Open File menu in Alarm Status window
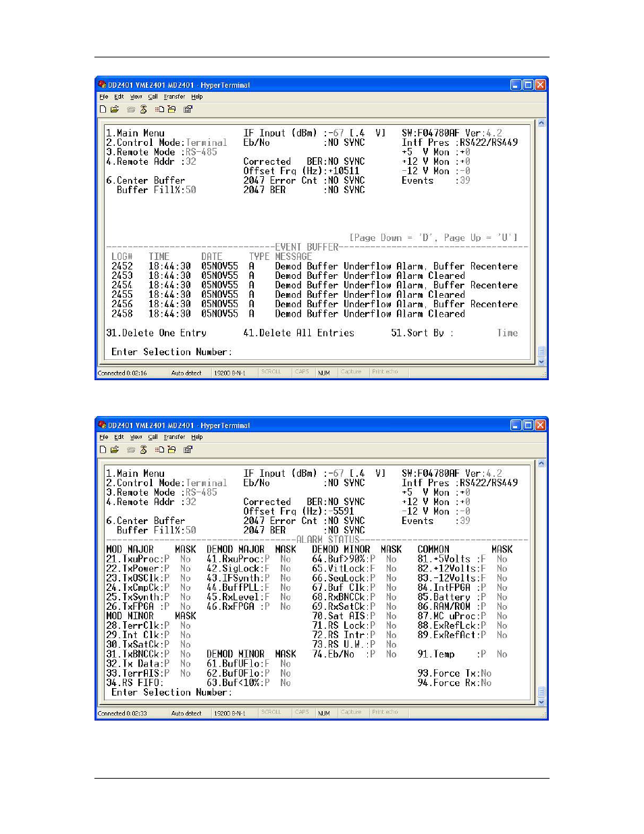 [x=103, y=437]
